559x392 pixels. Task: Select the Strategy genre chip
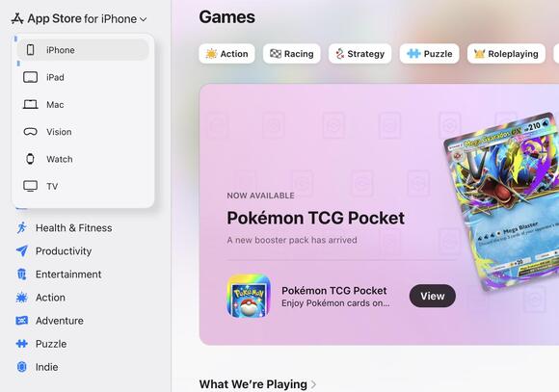(360, 54)
